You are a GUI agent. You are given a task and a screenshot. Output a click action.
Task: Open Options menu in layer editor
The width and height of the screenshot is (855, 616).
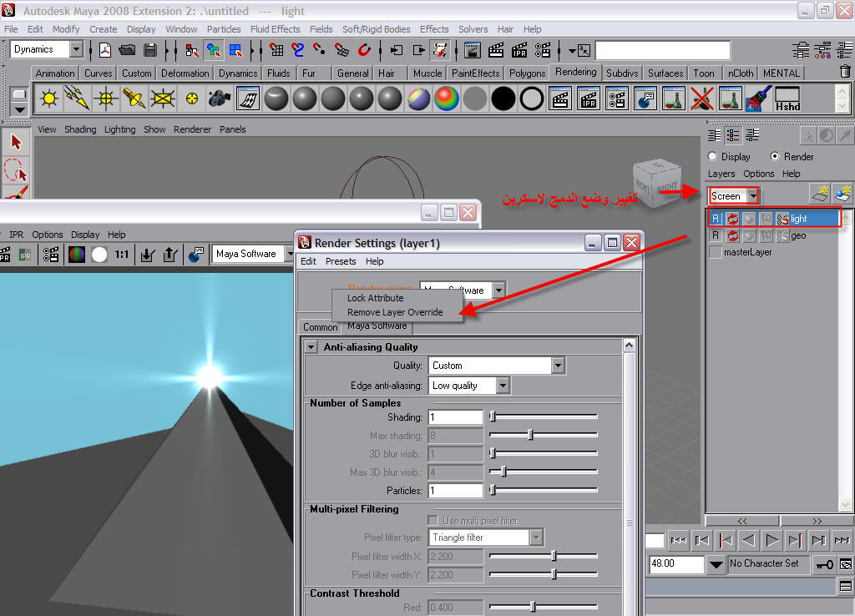(758, 174)
